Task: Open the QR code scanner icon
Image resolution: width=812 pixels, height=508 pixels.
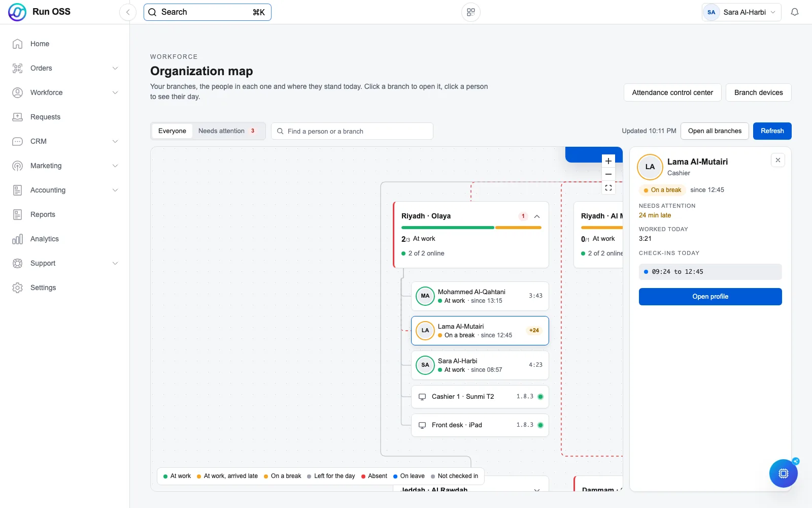Action: 471,12
